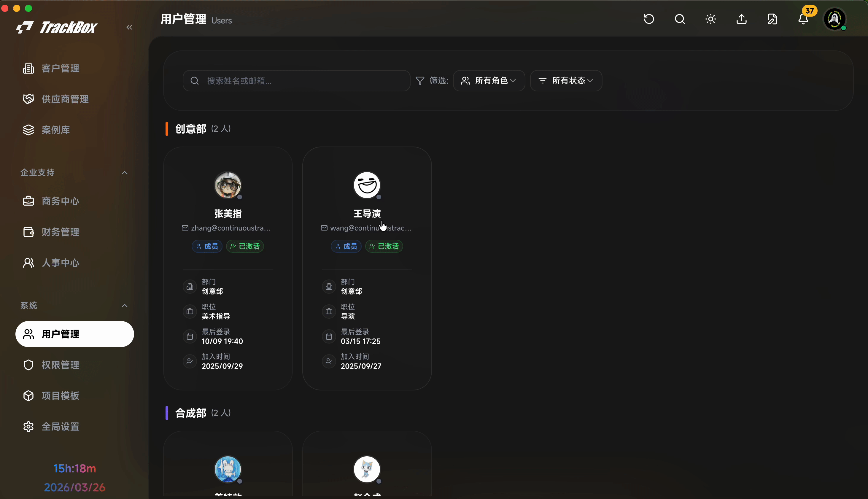
Task: Click 成员 badge on 张美指 card
Action: (x=207, y=247)
